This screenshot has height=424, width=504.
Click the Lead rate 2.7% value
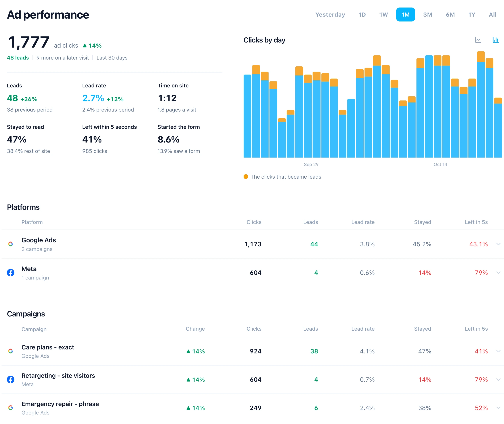[93, 98]
